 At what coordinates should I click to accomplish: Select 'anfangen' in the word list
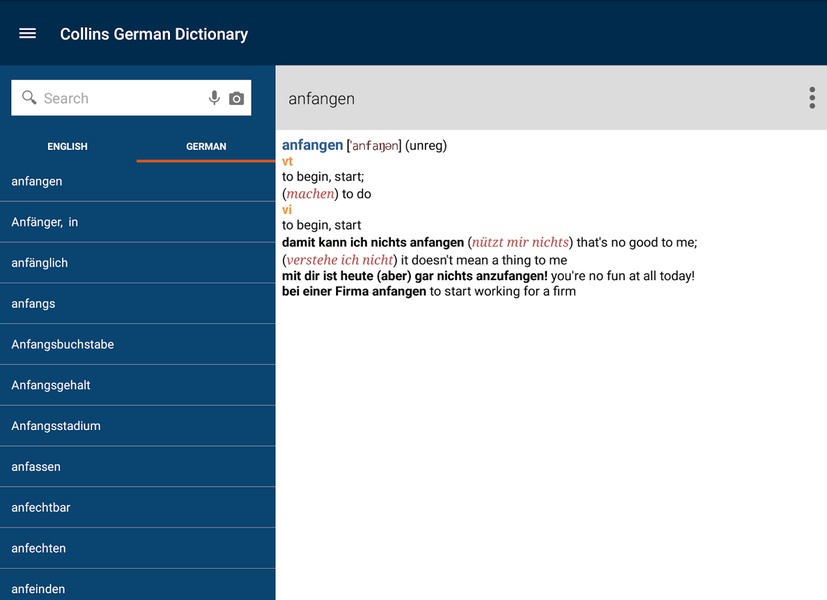click(x=138, y=181)
